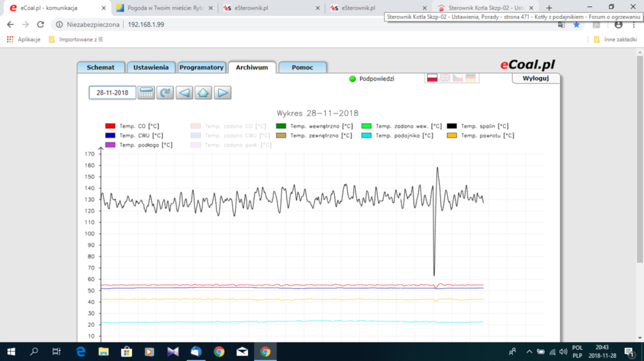
Task: Go to previous day with left arrow
Action: 184,93
